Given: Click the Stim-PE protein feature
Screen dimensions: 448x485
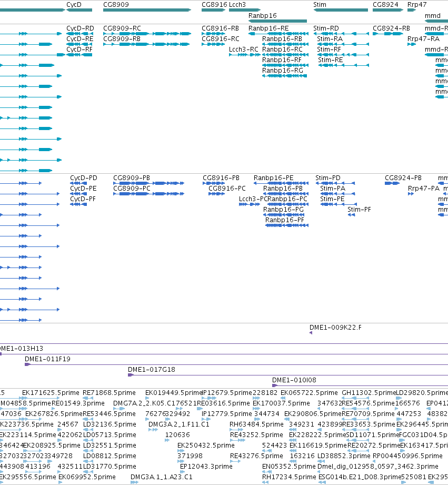Looking at the screenshot, I should tap(339, 204).
